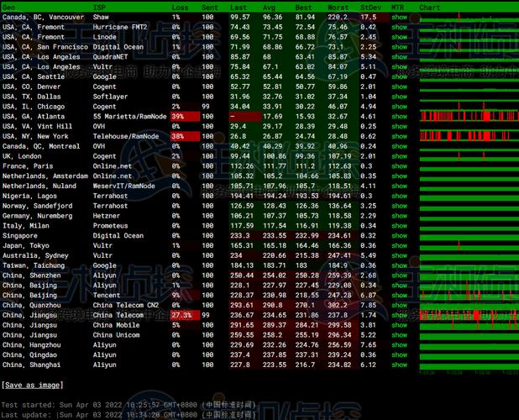Click the Jiangsu China Telecom chart
Image resolution: width=519 pixels, height=420 pixels.
469,315
